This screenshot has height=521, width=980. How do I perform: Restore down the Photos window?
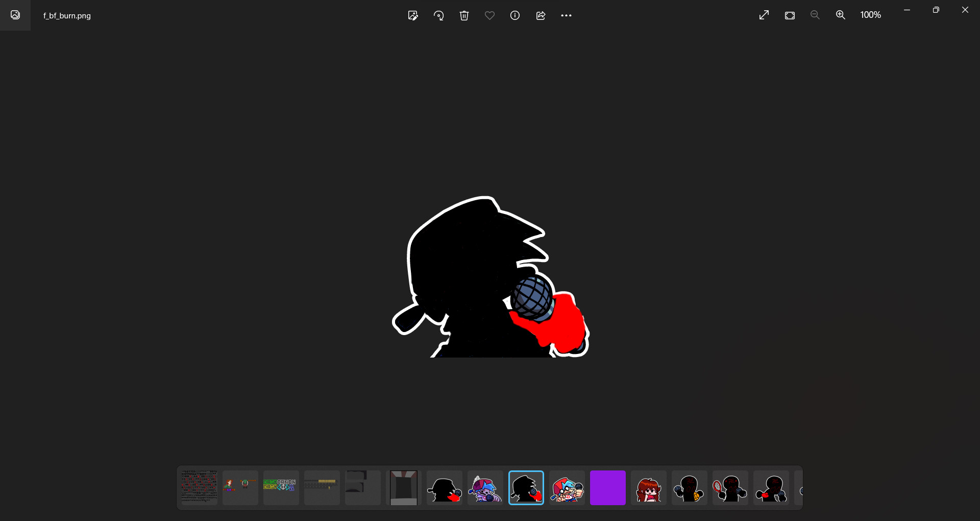coord(936,10)
